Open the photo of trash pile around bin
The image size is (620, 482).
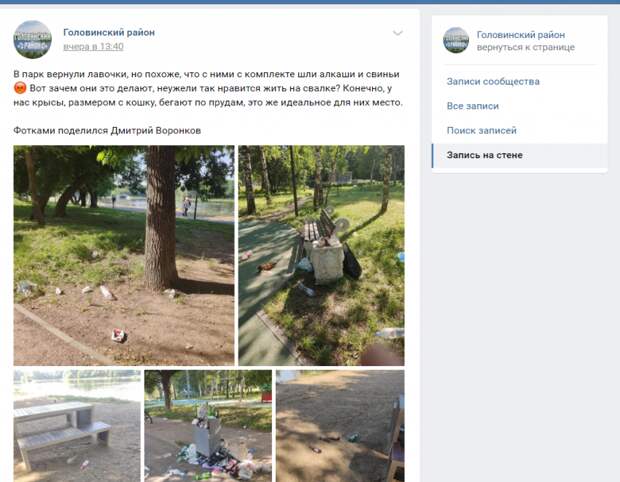click(x=208, y=426)
